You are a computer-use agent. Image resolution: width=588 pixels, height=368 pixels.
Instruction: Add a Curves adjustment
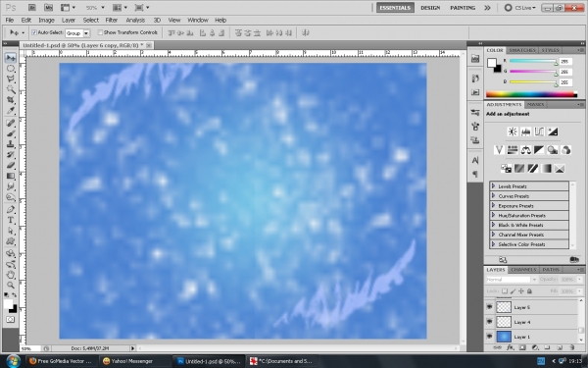539,131
